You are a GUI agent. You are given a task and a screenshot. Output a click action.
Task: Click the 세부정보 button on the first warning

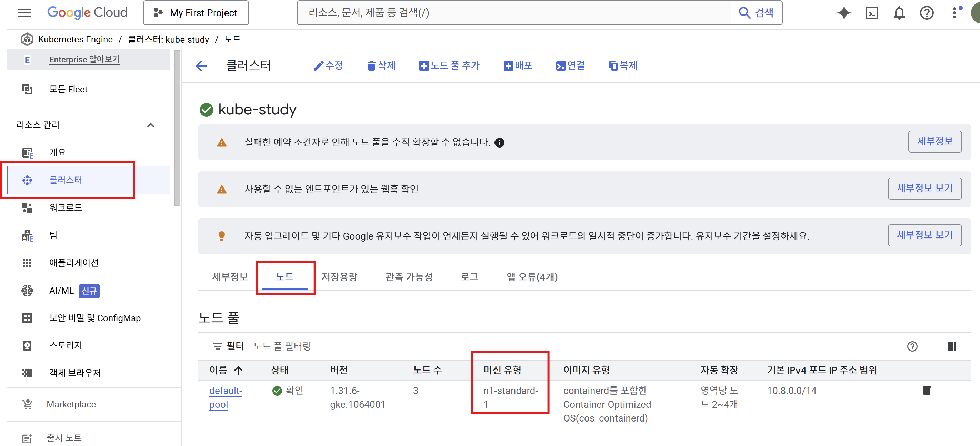tap(934, 141)
